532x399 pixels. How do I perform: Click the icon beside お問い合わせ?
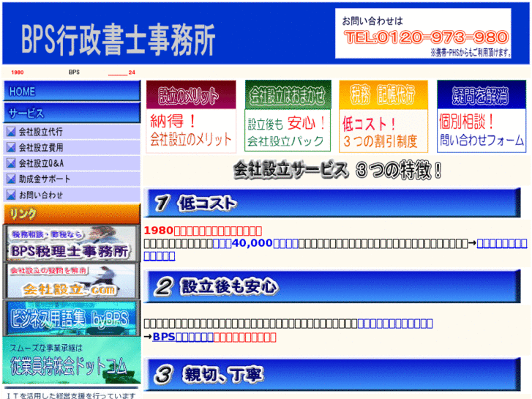click(11, 195)
